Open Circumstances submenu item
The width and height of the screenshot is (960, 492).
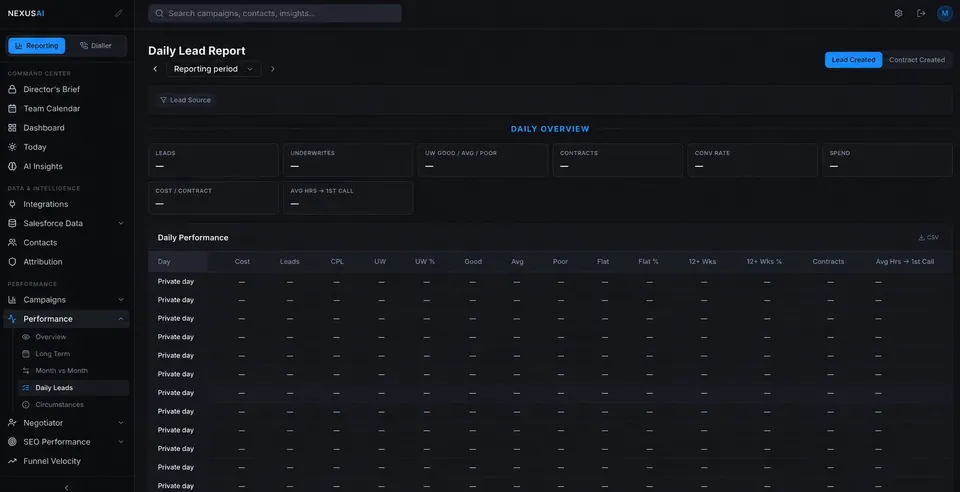(x=73, y=404)
